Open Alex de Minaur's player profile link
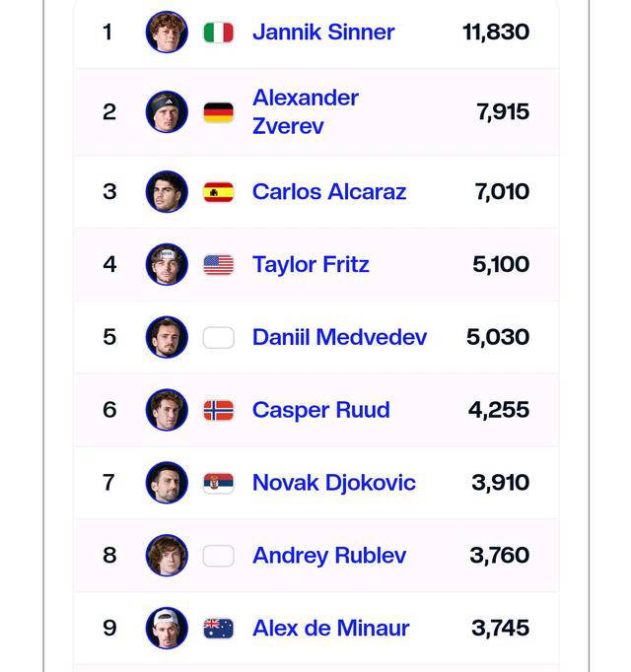 (x=331, y=629)
